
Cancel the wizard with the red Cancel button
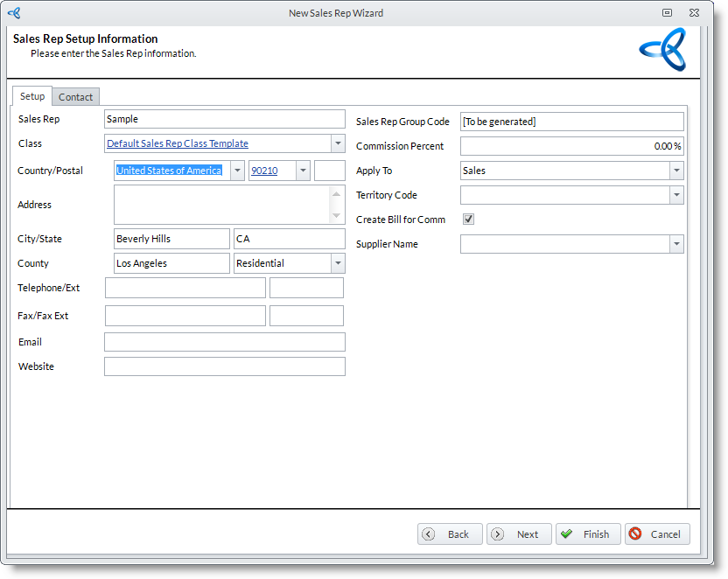(x=657, y=534)
